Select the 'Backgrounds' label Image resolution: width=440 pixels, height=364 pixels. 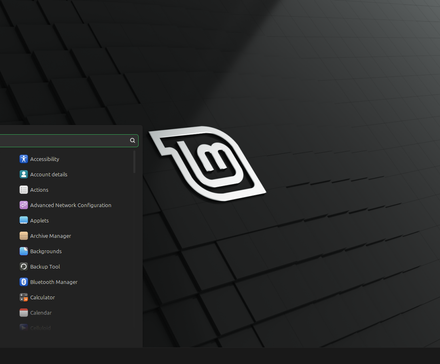click(46, 251)
